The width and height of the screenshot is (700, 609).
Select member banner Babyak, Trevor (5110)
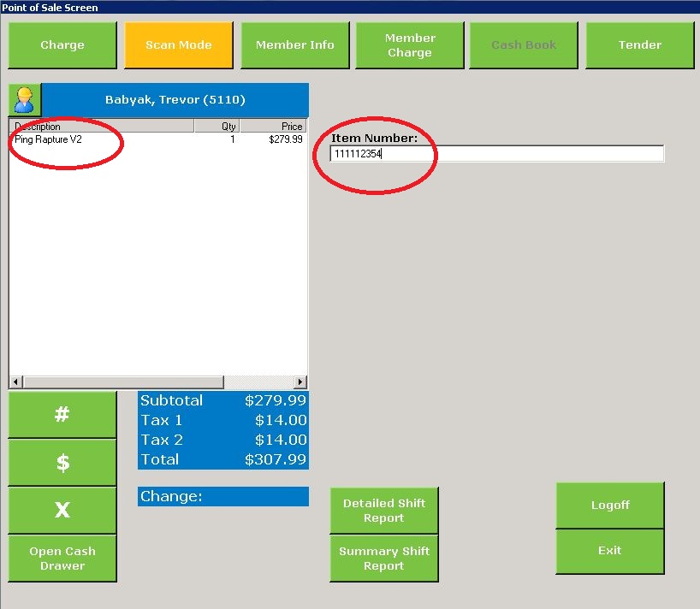pos(175,100)
